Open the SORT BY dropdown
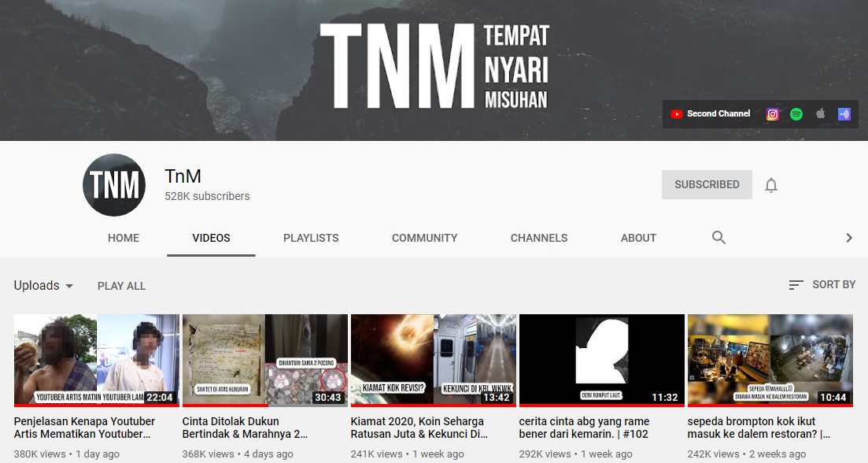 (x=833, y=284)
